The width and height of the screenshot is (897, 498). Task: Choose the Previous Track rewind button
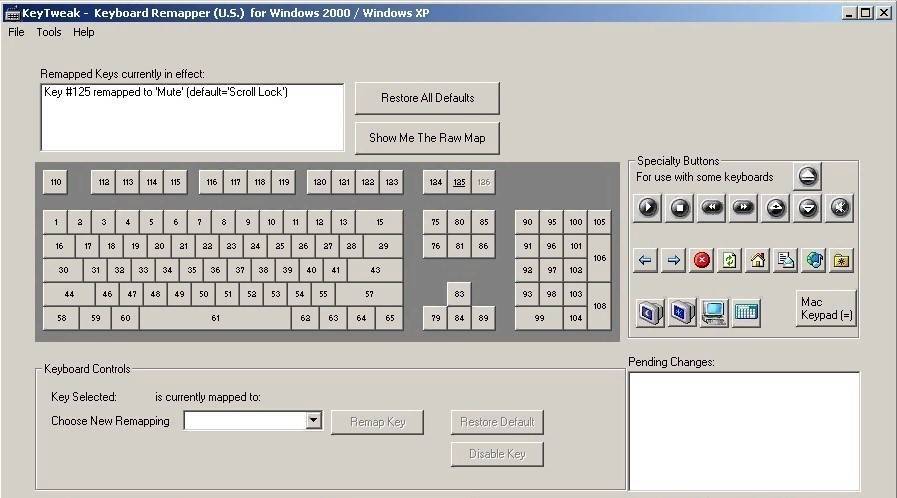(711, 208)
